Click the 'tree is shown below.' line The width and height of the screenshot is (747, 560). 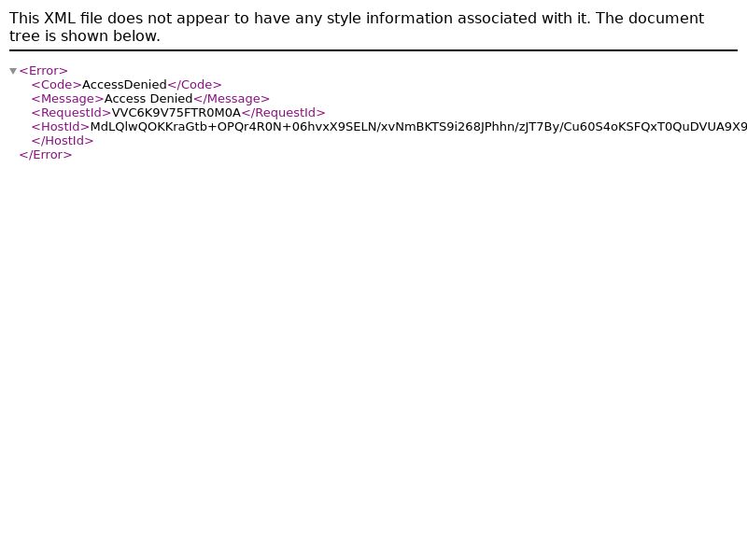pos(85,36)
